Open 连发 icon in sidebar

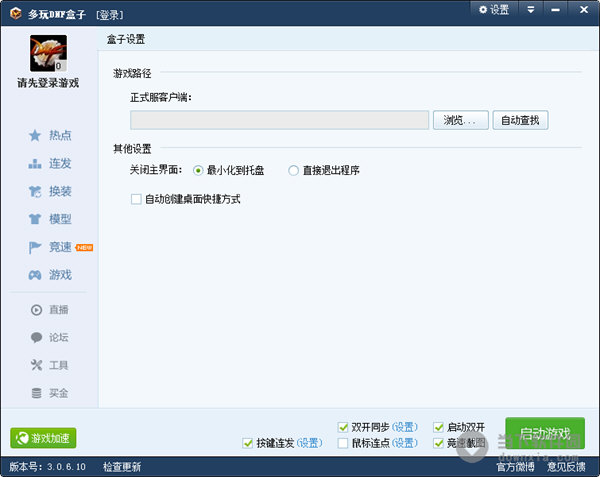pyautogui.click(x=35, y=164)
